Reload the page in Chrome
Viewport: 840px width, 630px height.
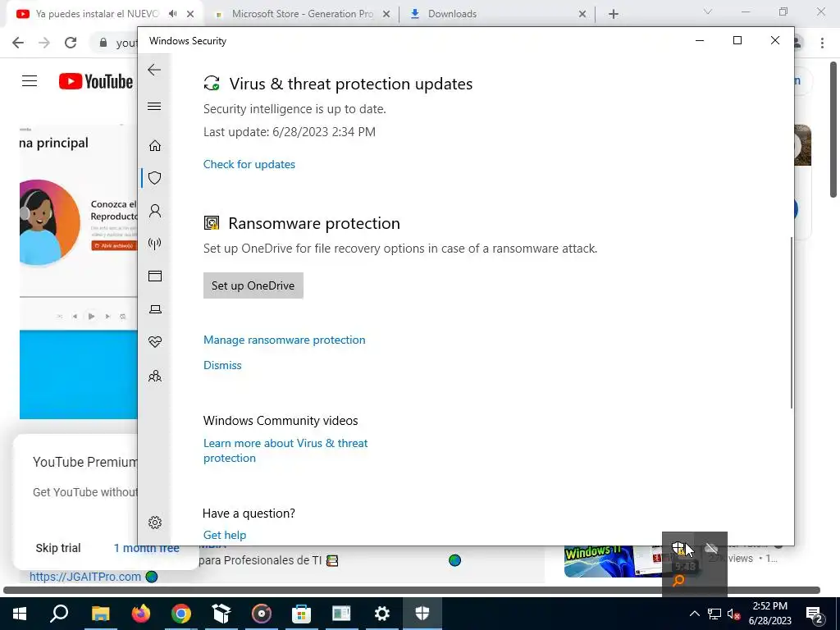coord(71,43)
